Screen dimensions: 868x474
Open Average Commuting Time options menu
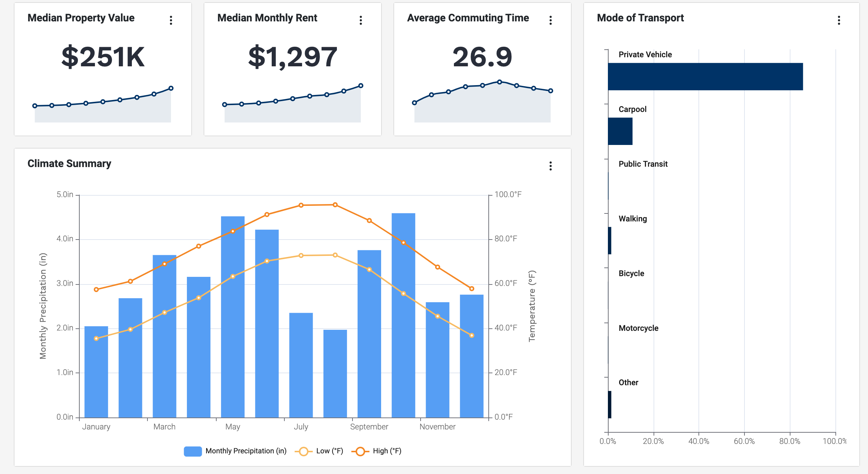coord(551,20)
